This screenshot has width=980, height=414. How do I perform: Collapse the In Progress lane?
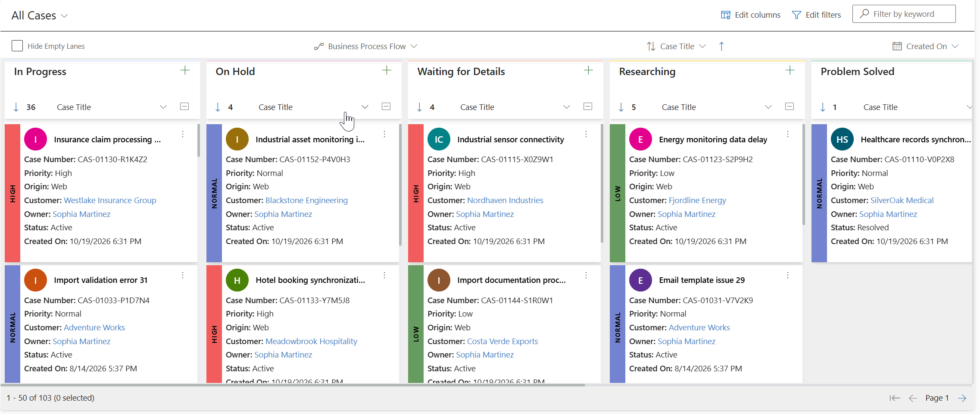point(184,107)
